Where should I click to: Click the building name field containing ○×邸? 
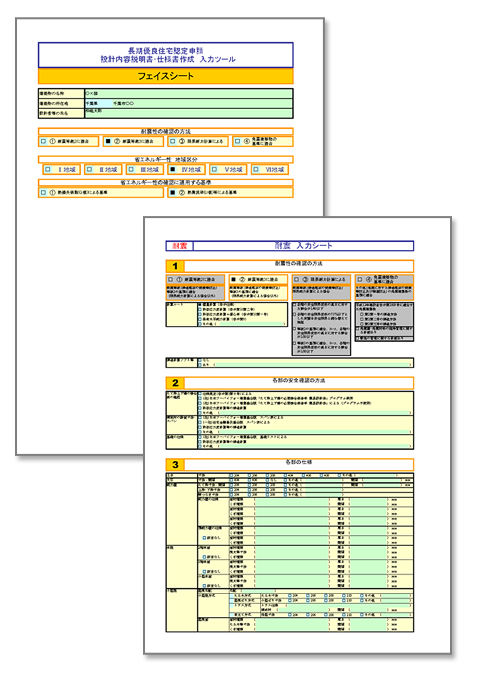[x=189, y=94]
